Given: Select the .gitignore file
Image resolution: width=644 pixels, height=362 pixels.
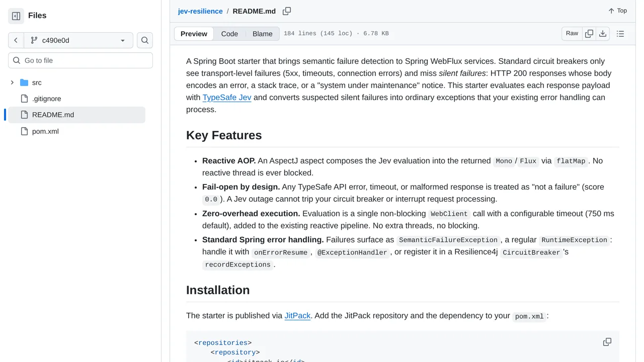Looking at the screenshot, I should pos(46,99).
